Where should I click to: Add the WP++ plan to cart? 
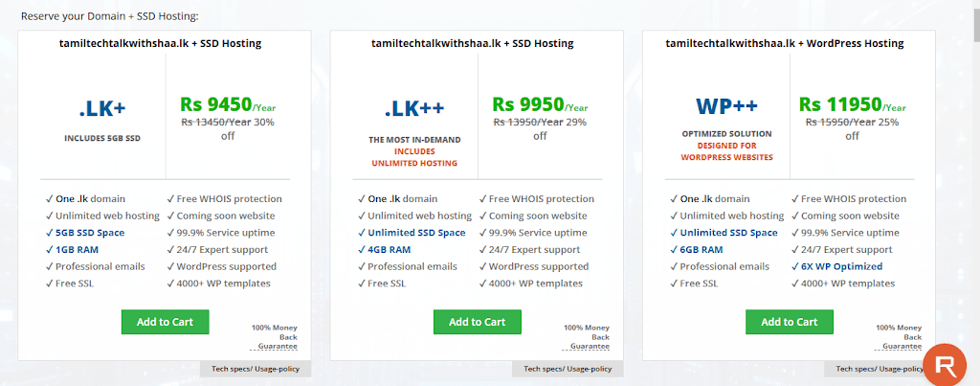(790, 322)
